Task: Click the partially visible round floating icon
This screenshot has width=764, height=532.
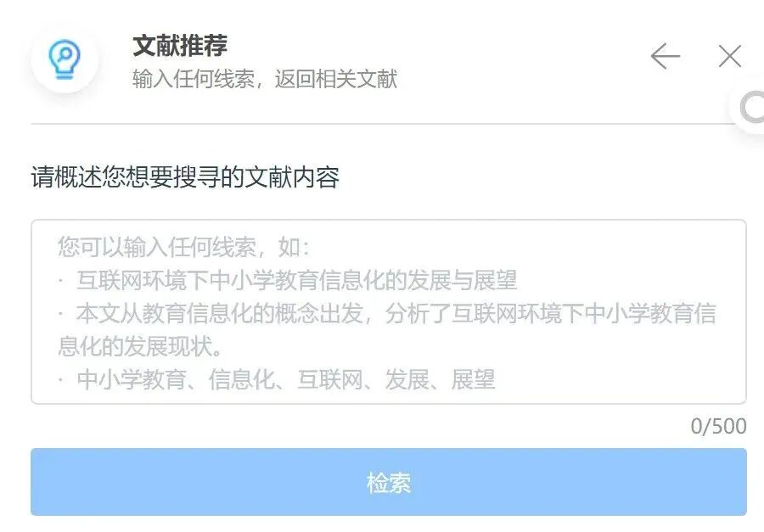Action: pyautogui.click(x=750, y=108)
